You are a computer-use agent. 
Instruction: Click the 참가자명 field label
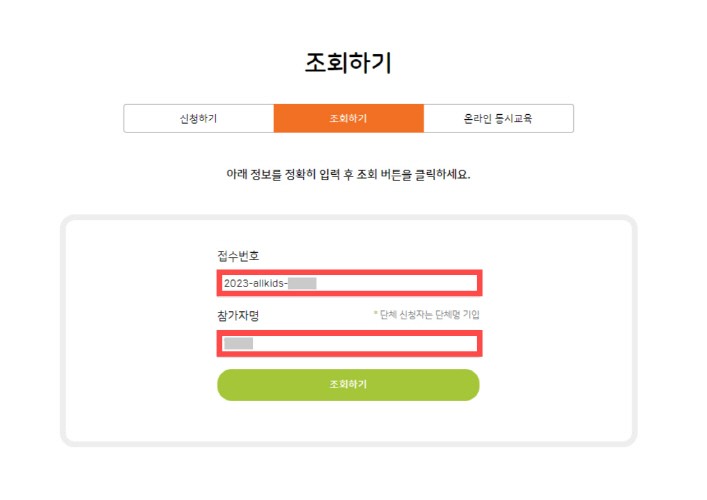238,316
